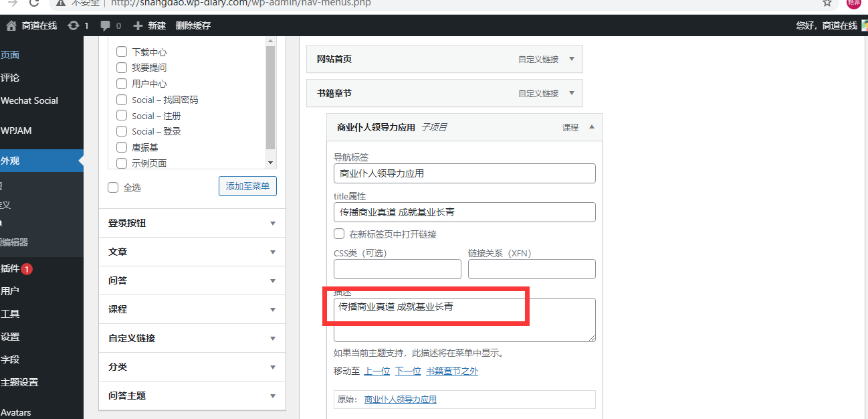Screen dimensions: 868x419
Task: Open the 插件 menu
Action: click(11, 269)
